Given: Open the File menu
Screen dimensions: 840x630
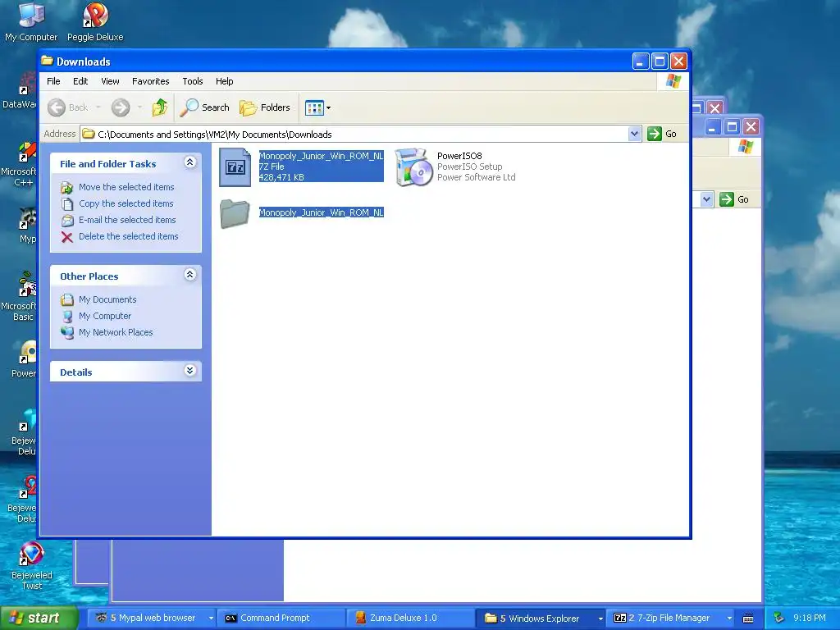Looking at the screenshot, I should pos(53,81).
